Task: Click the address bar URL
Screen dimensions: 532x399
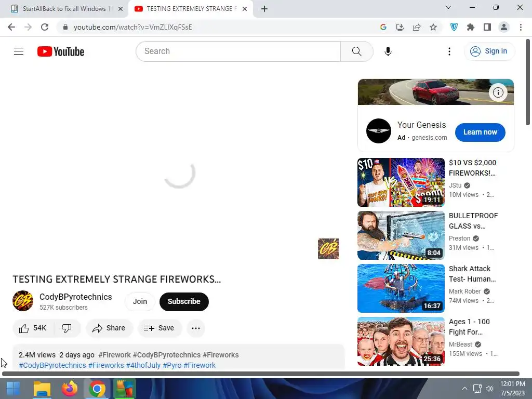Action: click(132, 27)
